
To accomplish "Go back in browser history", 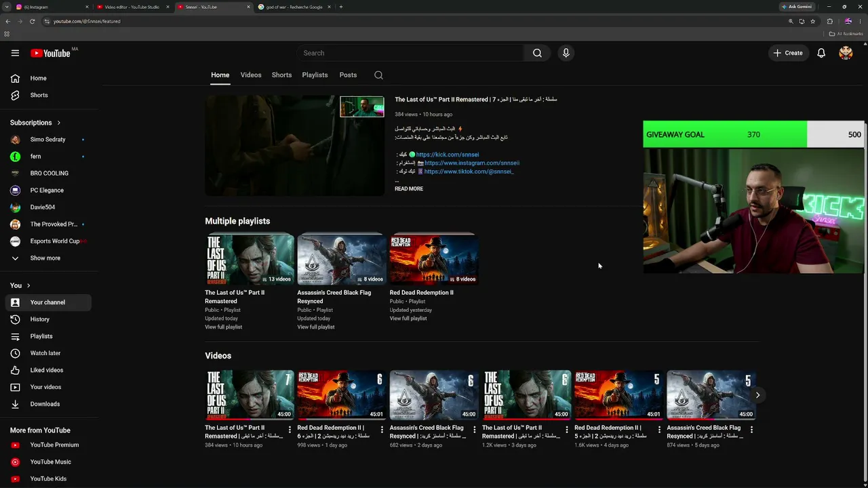I will pos(7,21).
